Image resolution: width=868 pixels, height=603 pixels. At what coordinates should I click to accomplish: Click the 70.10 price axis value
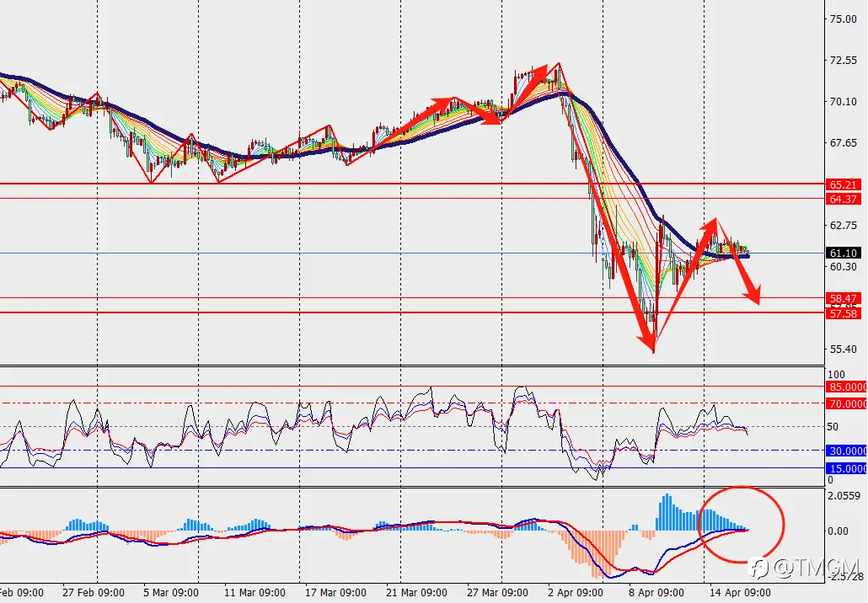pyautogui.click(x=843, y=102)
